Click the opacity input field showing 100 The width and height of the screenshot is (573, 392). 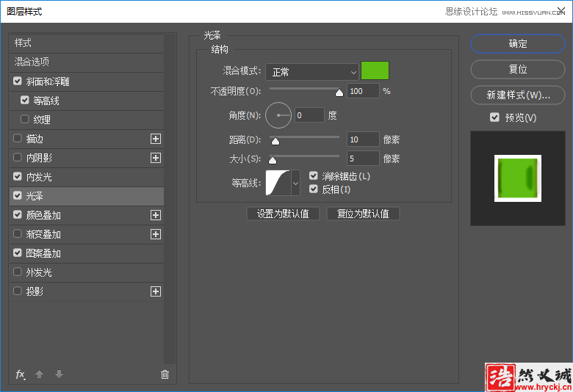pyautogui.click(x=363, y=91)
